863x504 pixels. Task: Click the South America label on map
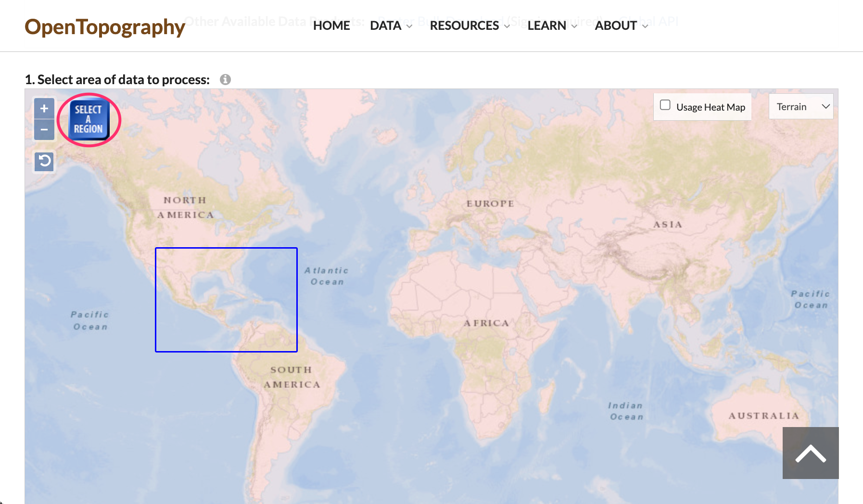coord(292,377)
